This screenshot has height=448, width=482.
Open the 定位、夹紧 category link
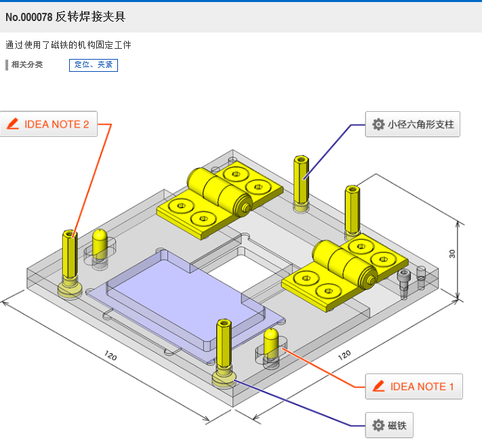pos(94,65)
